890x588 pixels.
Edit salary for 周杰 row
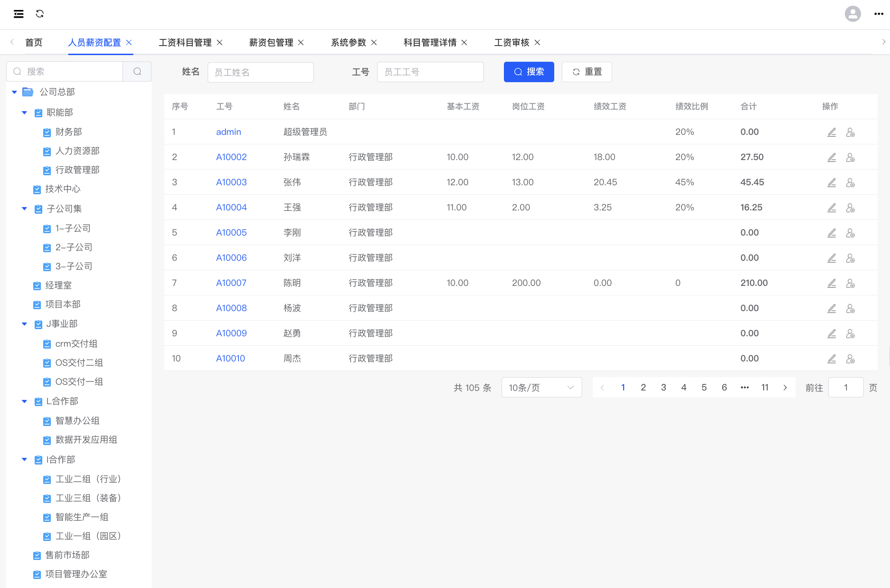(x=832, y=359)
